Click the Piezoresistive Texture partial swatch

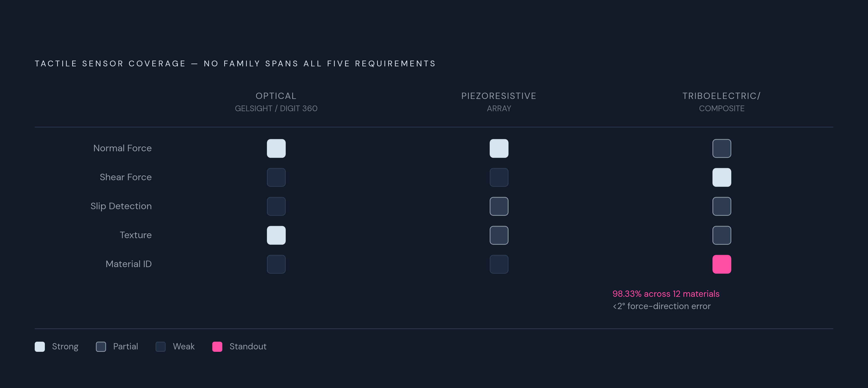click(x=499, y=235)
